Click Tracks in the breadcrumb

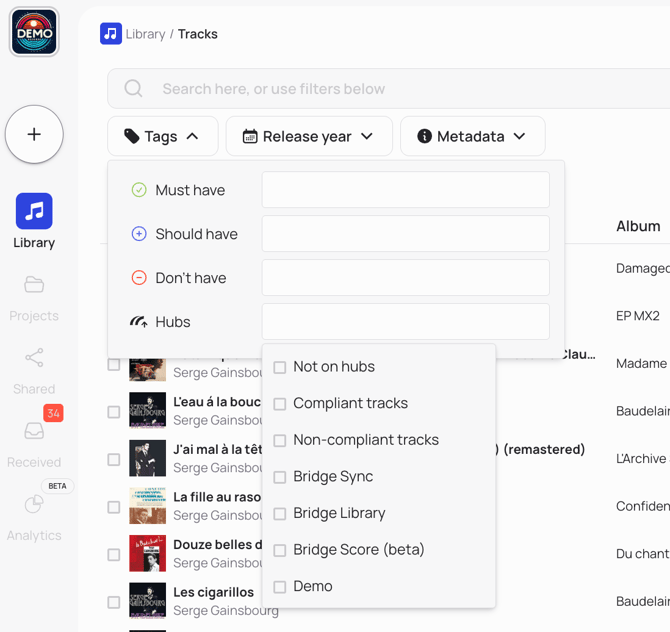(198, 34)
